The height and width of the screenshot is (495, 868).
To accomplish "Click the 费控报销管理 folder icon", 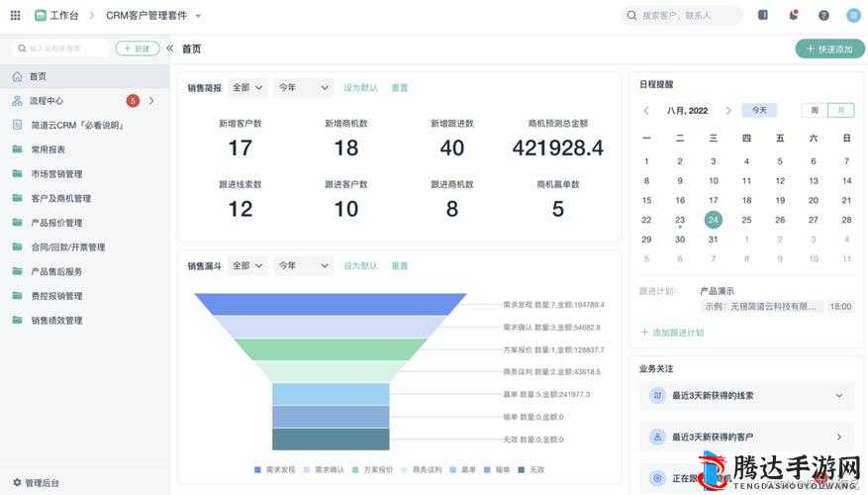I will click(x=17, y=296).
